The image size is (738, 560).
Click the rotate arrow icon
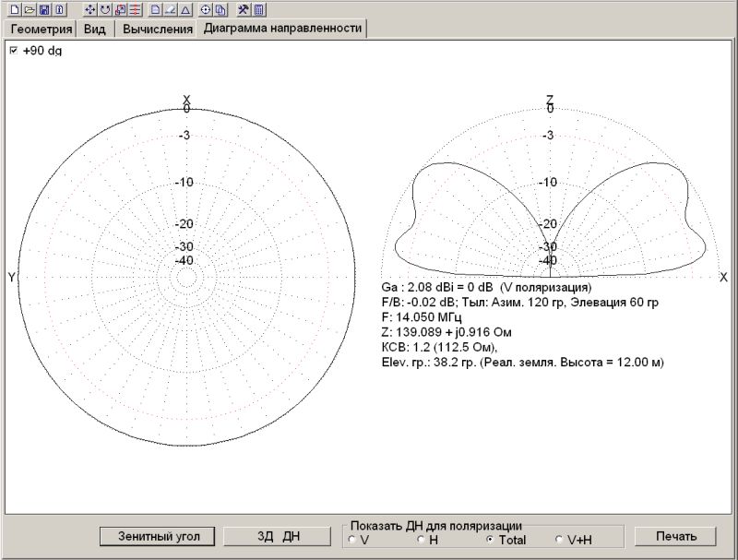point(104,9)
